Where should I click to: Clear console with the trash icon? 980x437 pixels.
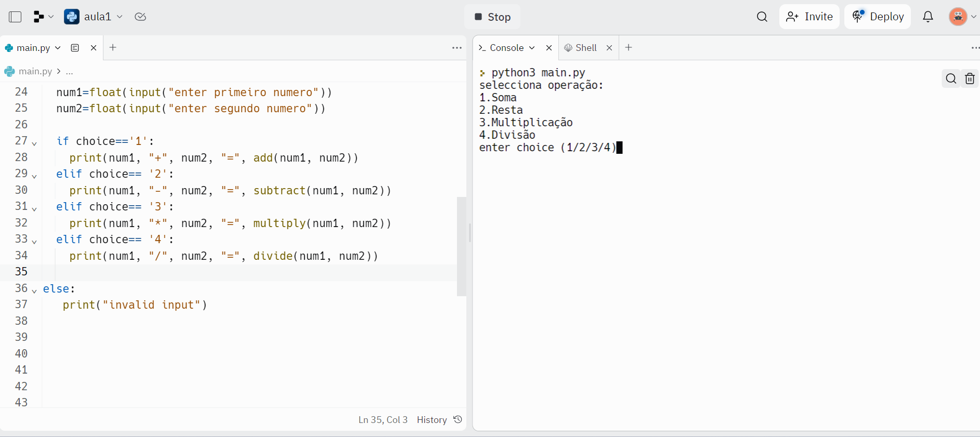coord(970,78)
